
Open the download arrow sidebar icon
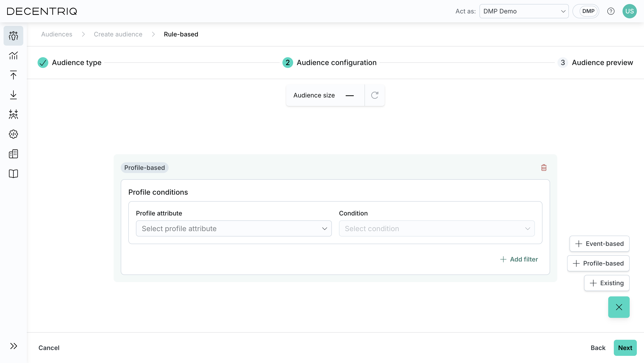coord(13,95)
